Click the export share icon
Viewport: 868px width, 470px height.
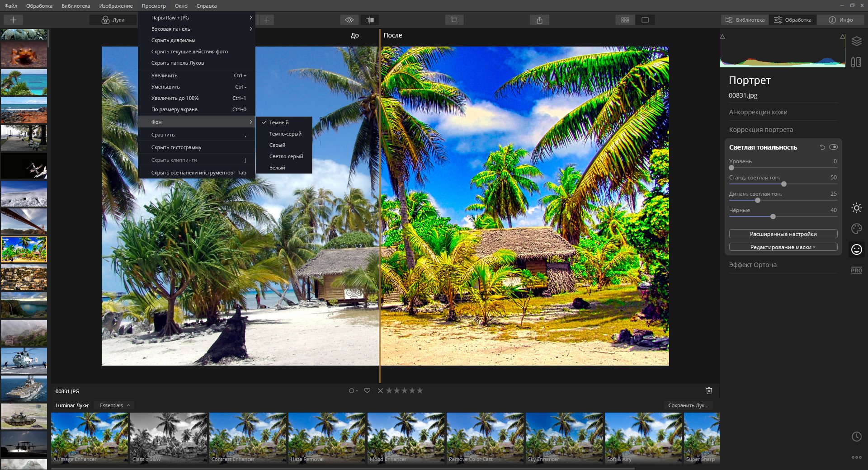(539, 20)
